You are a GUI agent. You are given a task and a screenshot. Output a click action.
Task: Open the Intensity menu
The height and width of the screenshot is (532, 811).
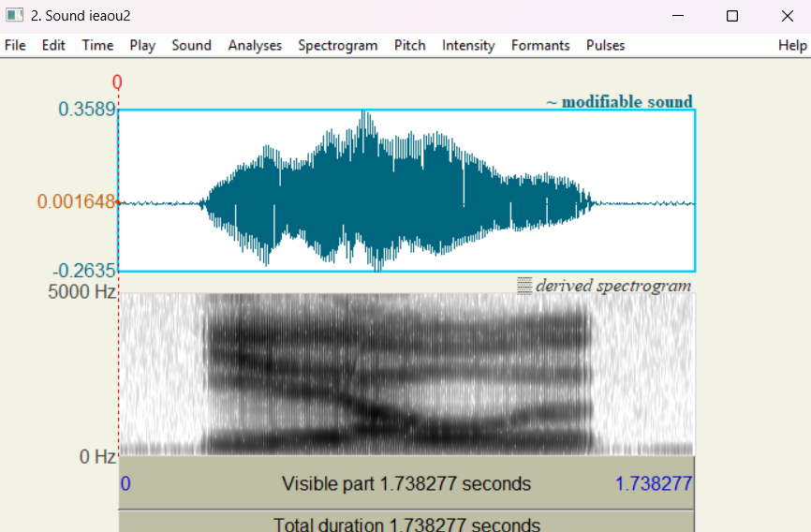coord(468,46)
